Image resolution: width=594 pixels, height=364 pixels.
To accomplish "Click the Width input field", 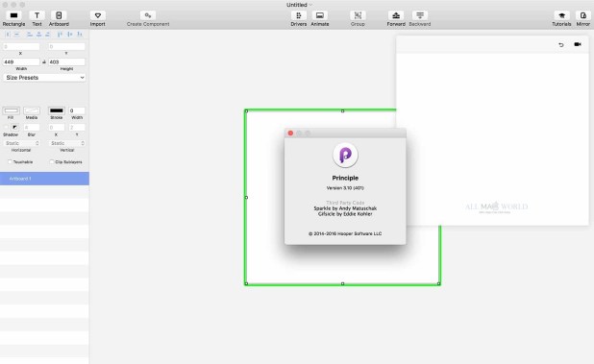I will pyautogui.click(x=21, y=61).
